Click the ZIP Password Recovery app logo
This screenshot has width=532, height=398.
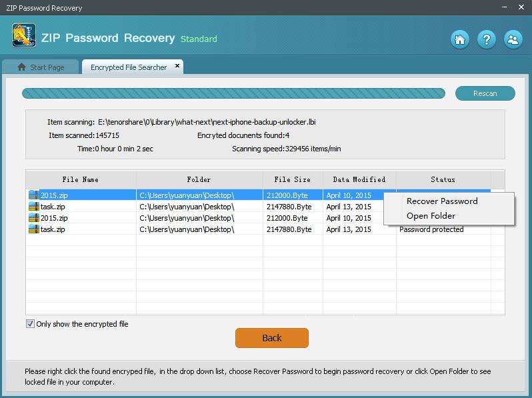pos(24,35)
